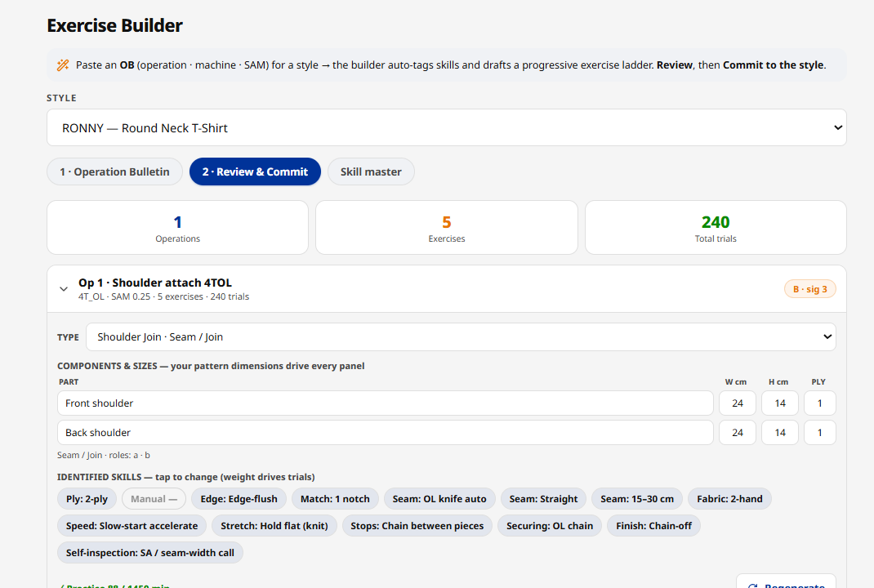Edit Back shoulder ply value 1
This screenshot has width=874, height=588.
point(820,433)
